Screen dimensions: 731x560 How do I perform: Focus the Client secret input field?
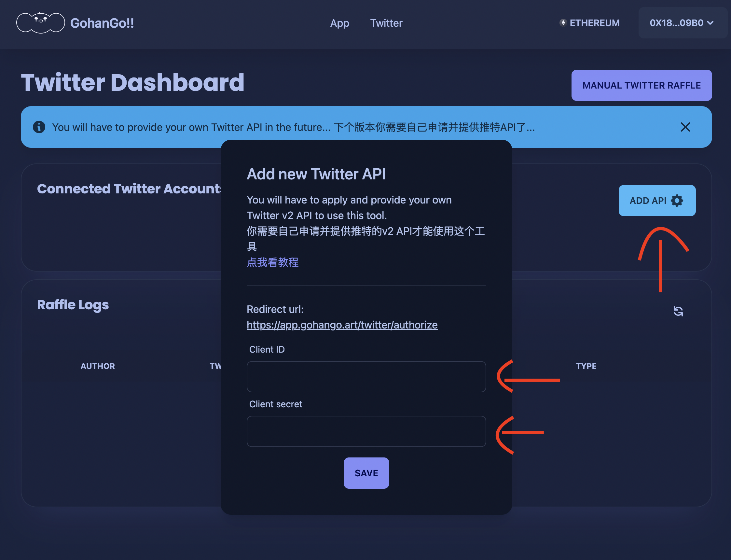[x=366, y=431]
